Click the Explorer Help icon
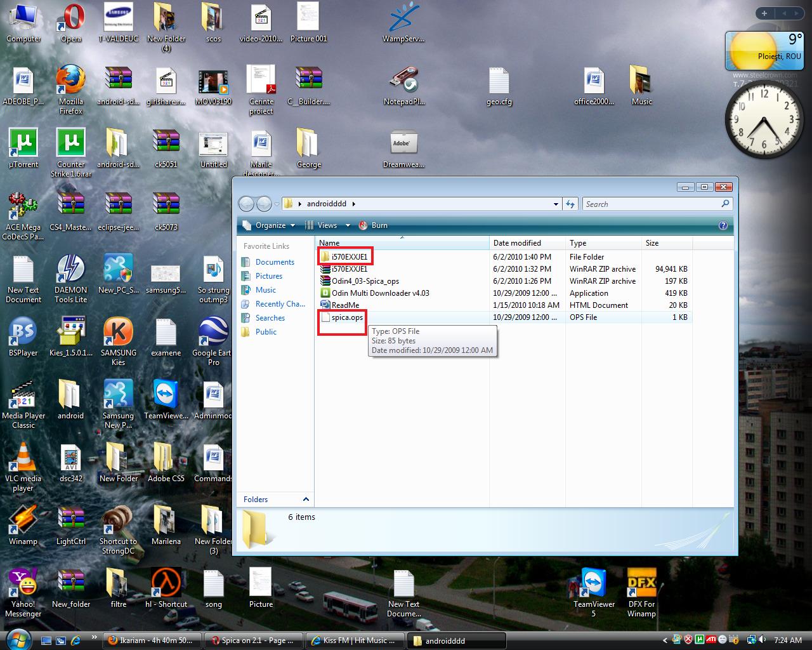Screen dimensions: 812x650 tap(723, 225)
